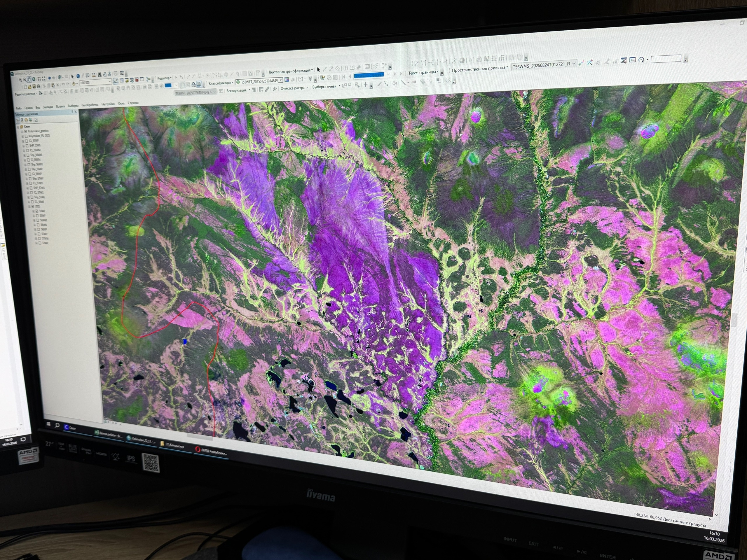Select the Pan hand tool

pos(30,80)
